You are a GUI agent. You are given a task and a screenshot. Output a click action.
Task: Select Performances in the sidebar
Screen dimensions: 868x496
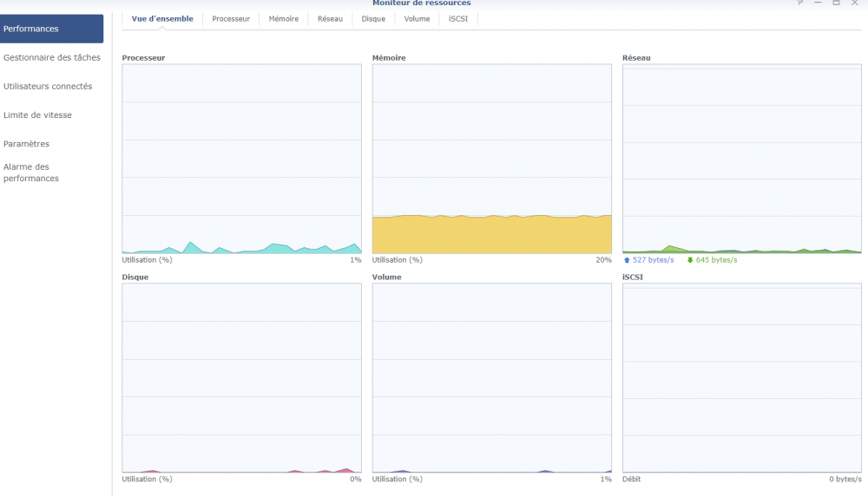52,29
